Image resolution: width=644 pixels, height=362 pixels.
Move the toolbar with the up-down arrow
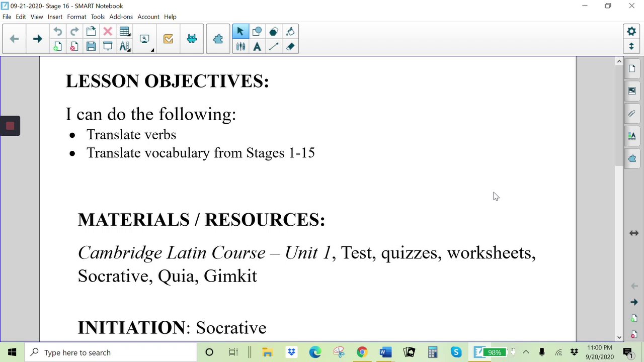click(631, 47)
